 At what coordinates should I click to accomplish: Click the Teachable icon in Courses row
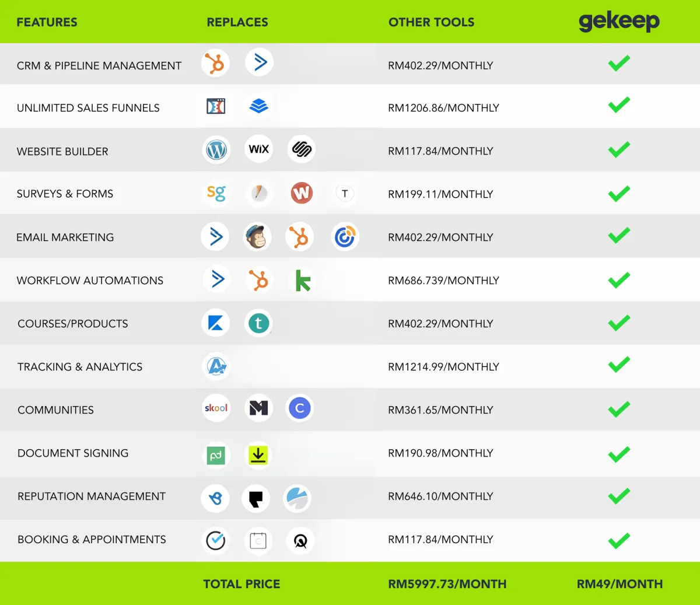coord(258,323)
